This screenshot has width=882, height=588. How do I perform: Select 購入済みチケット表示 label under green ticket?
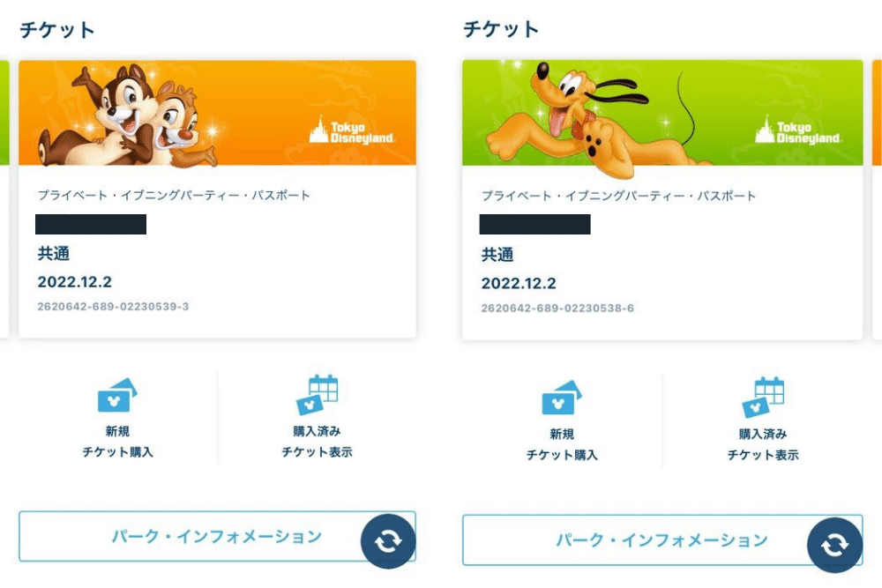[763, 444]
